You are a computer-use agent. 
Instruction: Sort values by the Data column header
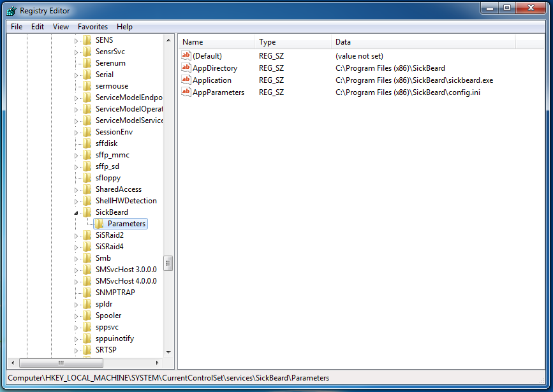tap(424, 42)
